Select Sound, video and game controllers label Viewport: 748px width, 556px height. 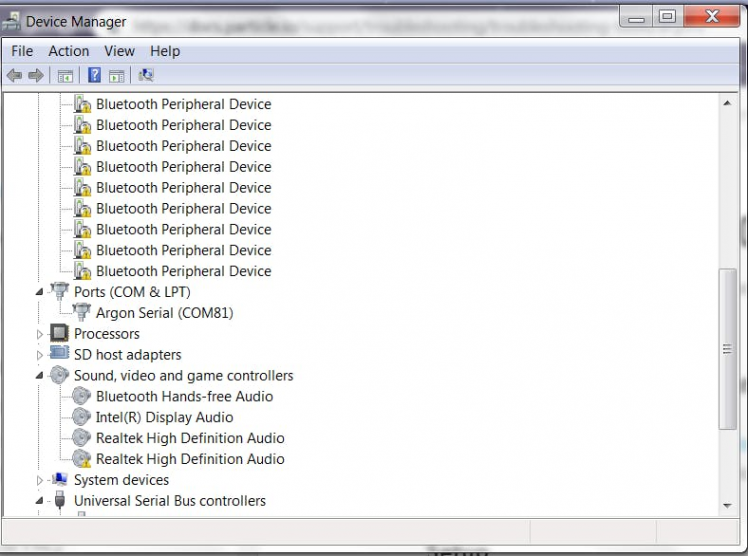point(184,376)
